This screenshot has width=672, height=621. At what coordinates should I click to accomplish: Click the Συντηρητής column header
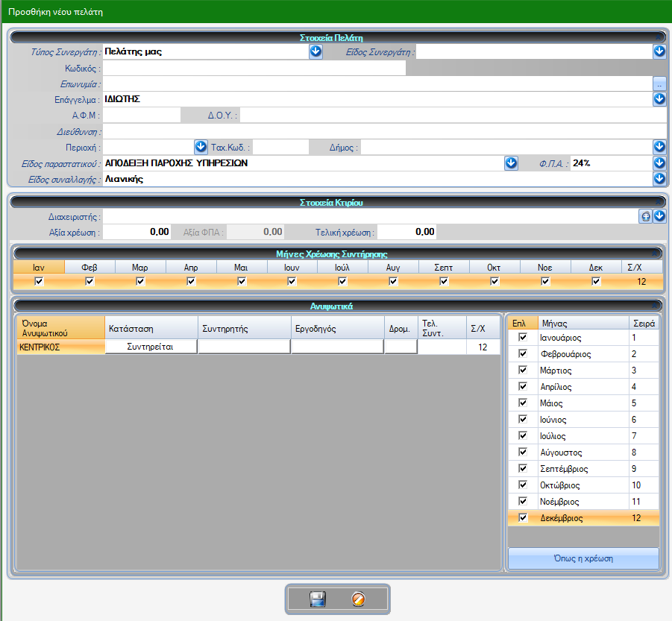tap(244, 328)
